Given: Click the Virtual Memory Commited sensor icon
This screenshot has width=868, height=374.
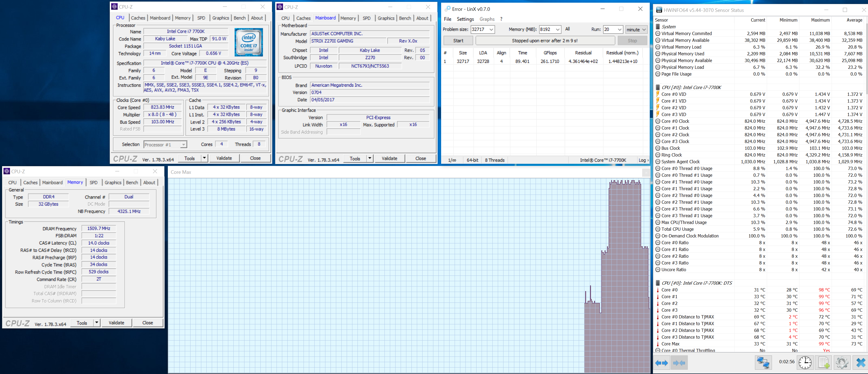Looking at the screenshot, I should click(x=658, y=33).
